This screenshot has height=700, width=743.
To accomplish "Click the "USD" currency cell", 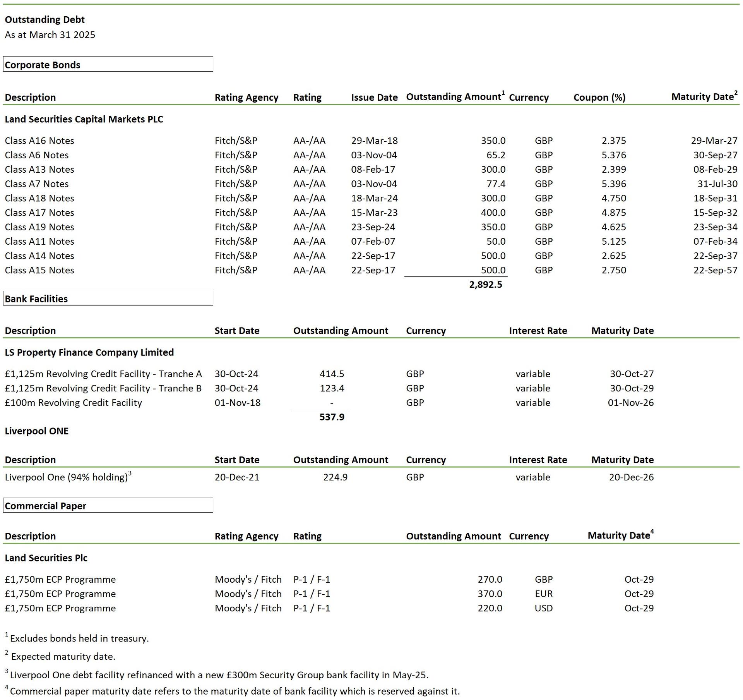I will pos(544,608).
